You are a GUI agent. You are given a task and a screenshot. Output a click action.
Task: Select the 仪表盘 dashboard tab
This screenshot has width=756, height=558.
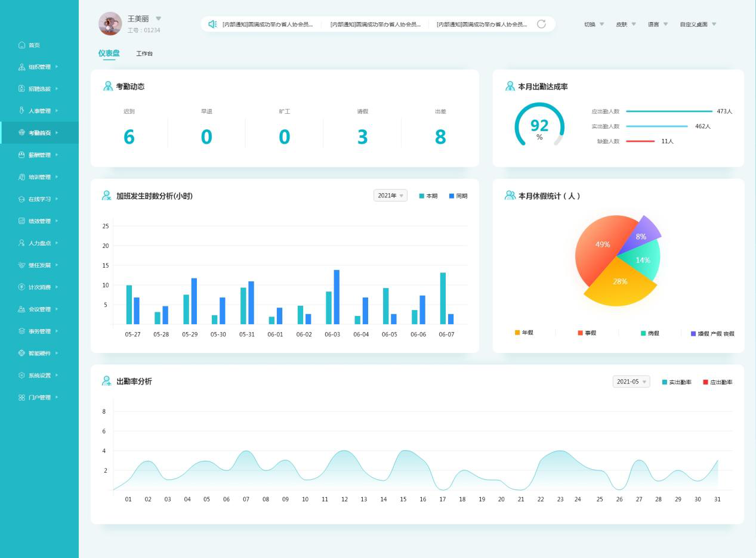[x=109, y=54]
